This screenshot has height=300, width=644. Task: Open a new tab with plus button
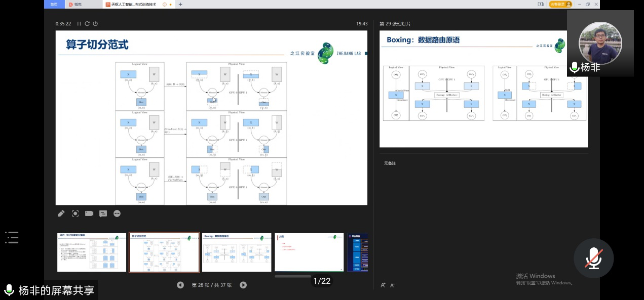tap(180, 5)
